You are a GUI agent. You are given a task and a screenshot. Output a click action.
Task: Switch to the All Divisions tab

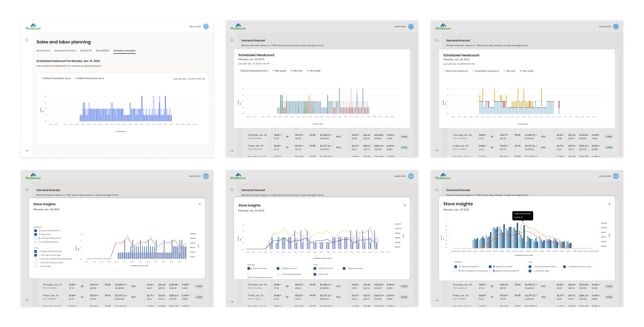(x=43, y=51)
